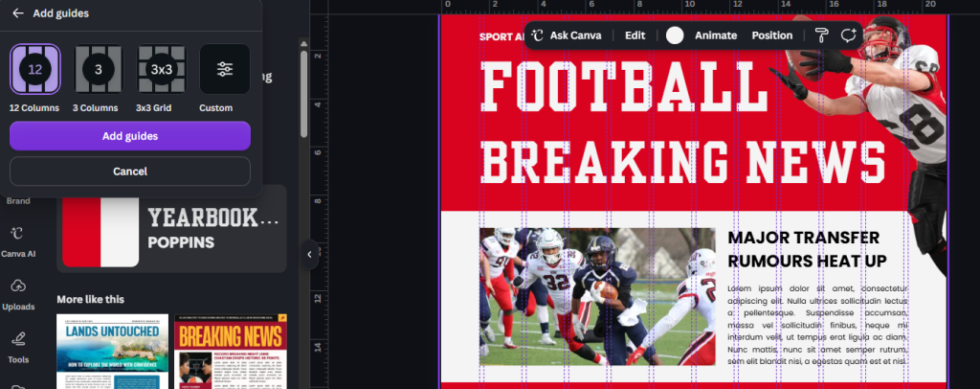Click the 3x3 Grid label text
The width and height of the screenshot is (980, 389).
click(154, 108)
